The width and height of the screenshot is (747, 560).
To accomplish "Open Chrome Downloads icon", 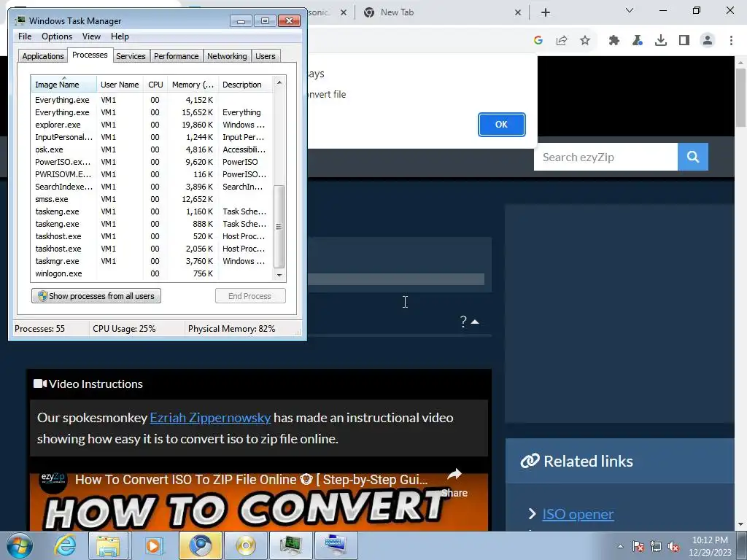I will click(661, 41).
